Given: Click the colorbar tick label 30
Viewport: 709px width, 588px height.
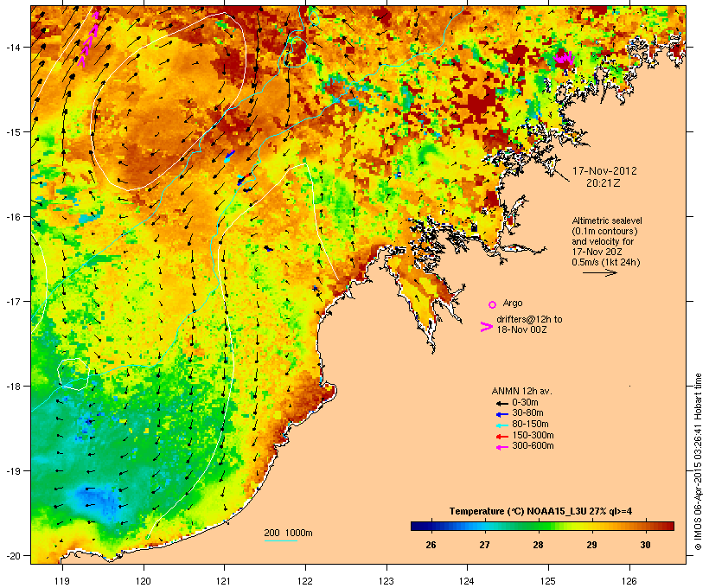Looking at the screenshot, I should coord(645,545).
